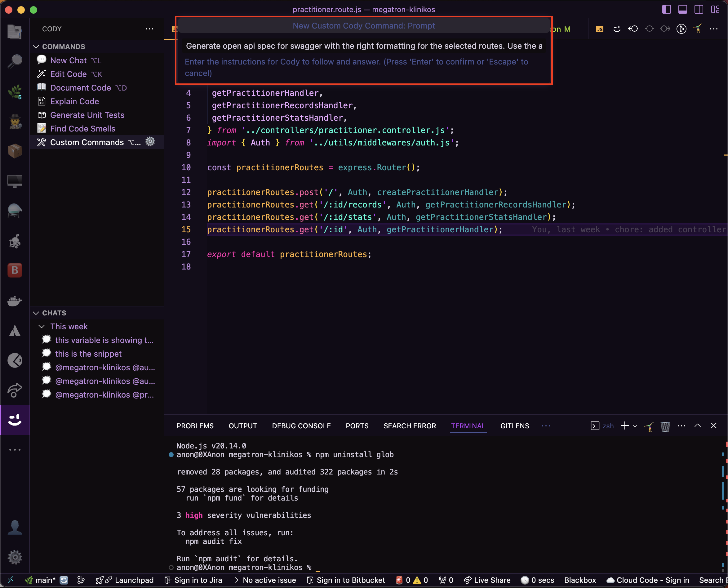The height and width of the screenshot is (588, 728).
Task: Open chat 'this variable is showing t...'
Action: click(x=96, y=340)
